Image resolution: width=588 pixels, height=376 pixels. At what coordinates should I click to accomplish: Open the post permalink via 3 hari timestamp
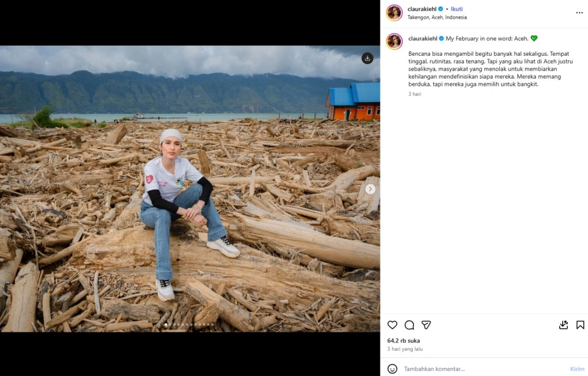coord(415,93)
